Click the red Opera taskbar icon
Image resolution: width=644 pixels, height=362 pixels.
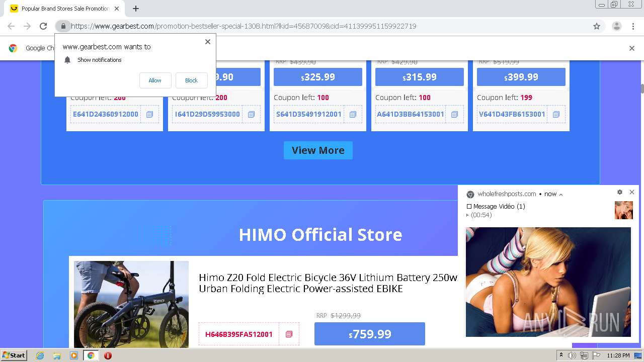click(x=108, y=355)
